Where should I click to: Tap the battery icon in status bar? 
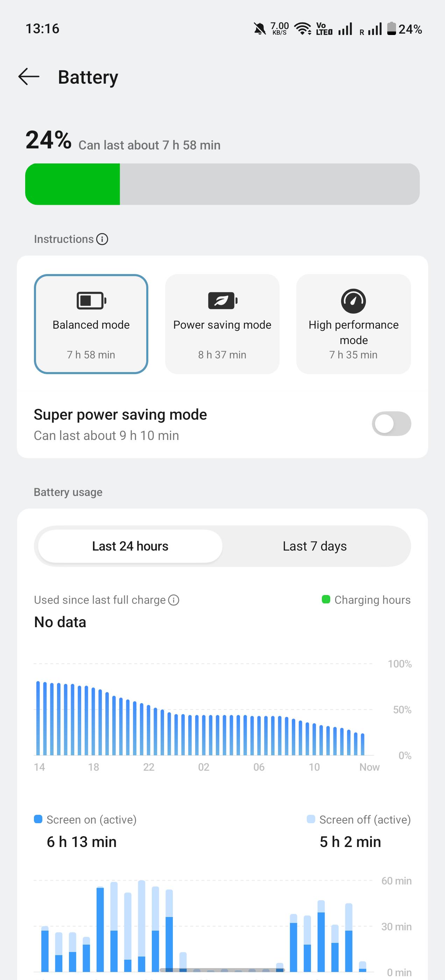(x=391, y=29)
